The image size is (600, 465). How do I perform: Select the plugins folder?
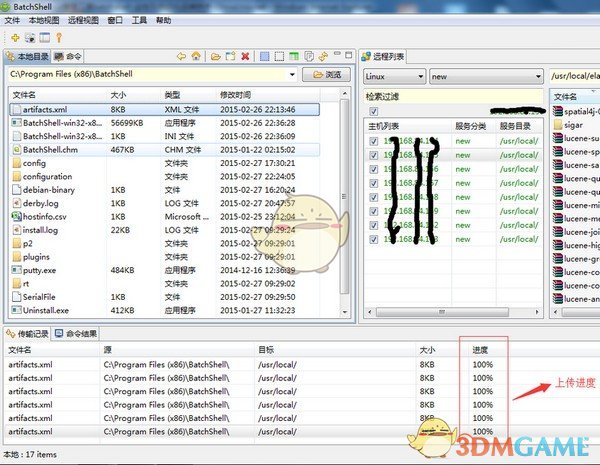click(x=164, y=257)
